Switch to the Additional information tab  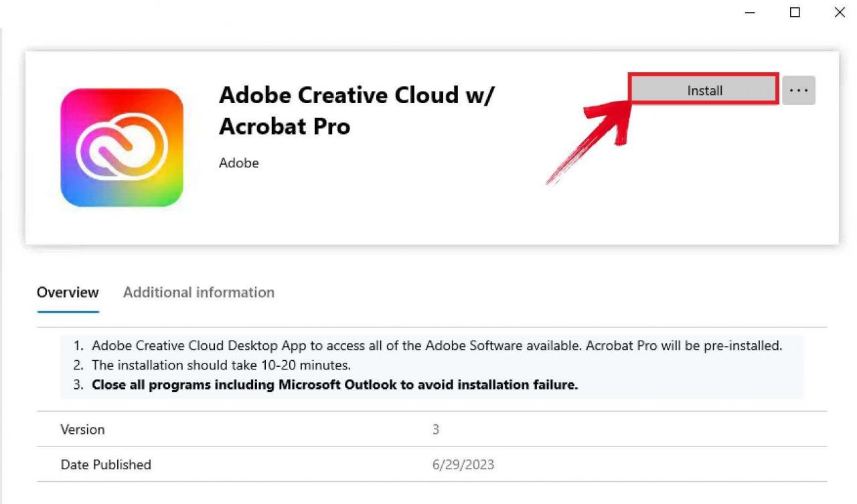point(199,292)
